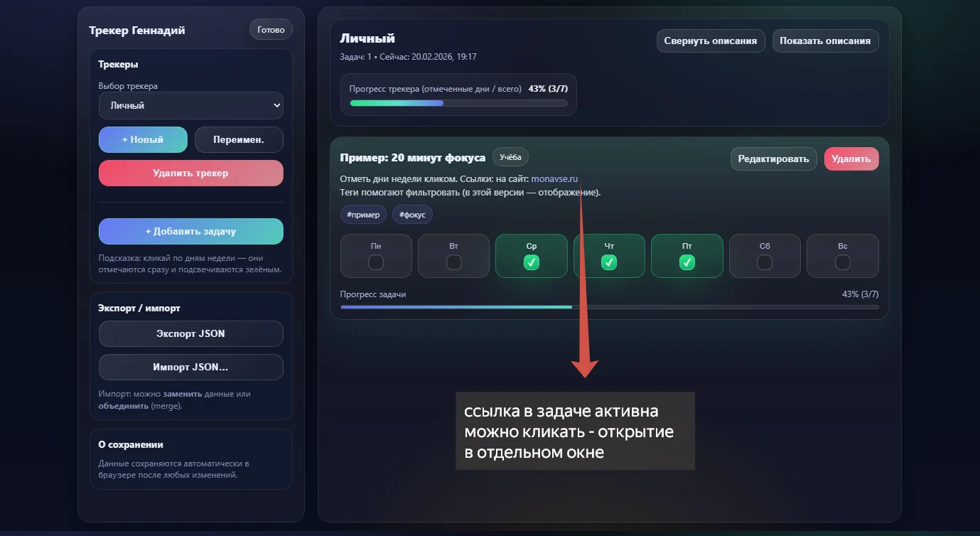Toggle the Пн day checkbox

coord(376,262)
